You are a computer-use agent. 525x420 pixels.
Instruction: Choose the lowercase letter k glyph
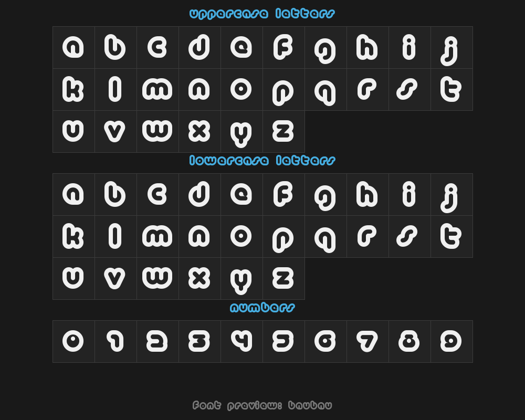point(73,236)
